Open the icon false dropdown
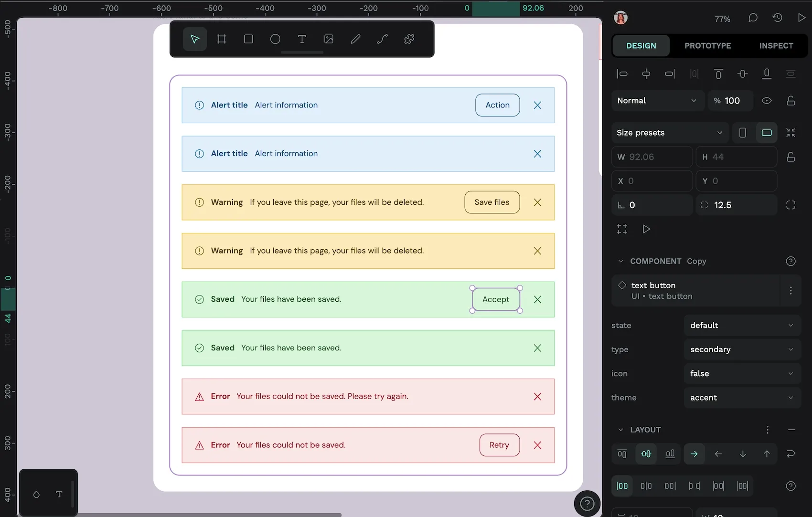 (x=742, y=374)
